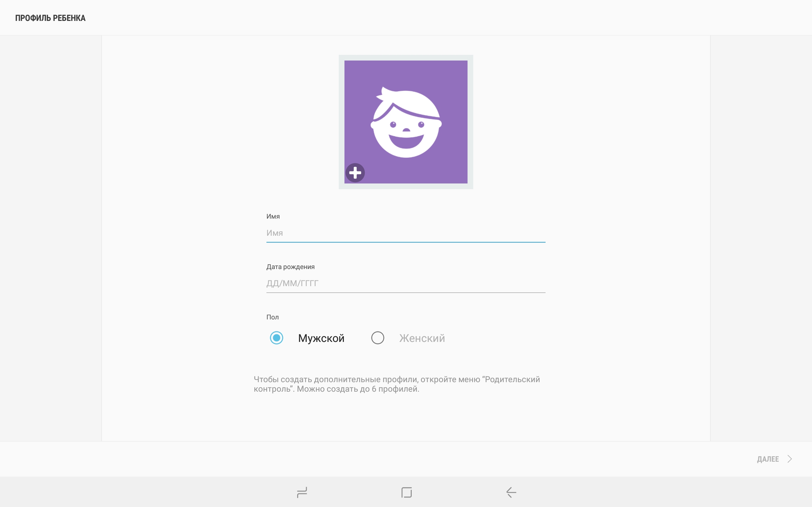This screenshot has width=812, height=507.
Task: Tap the plus icon on avatar
Action: [x=355, y=173]
